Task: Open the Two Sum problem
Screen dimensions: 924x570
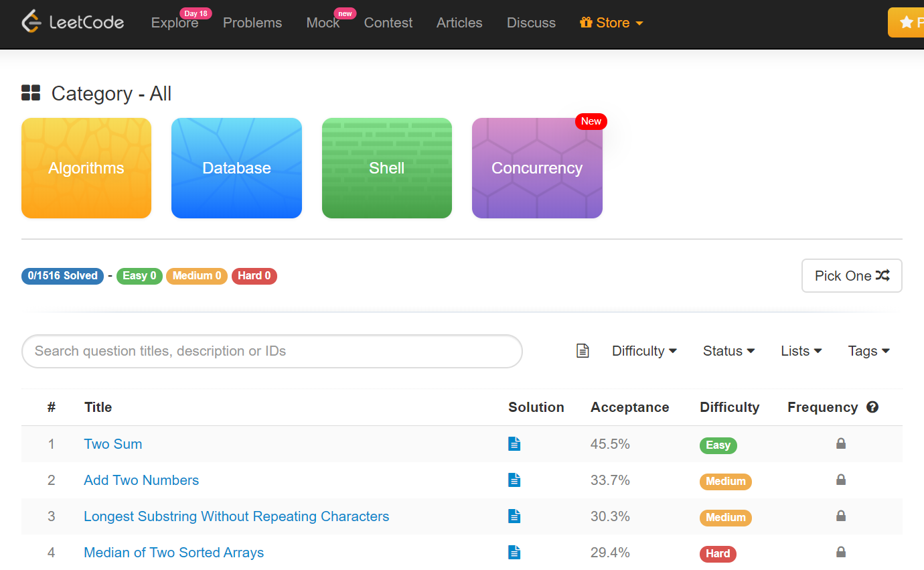Action: 113,444
